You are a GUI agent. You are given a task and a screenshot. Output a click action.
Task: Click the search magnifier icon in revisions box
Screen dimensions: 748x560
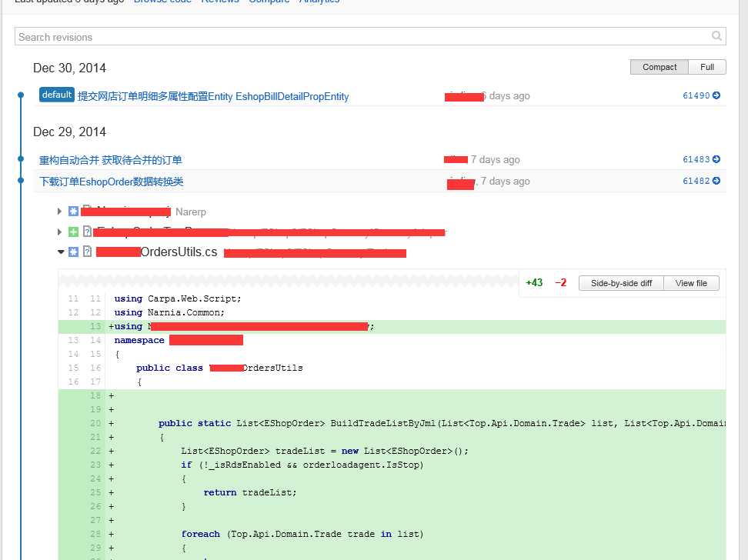point(716,36)
